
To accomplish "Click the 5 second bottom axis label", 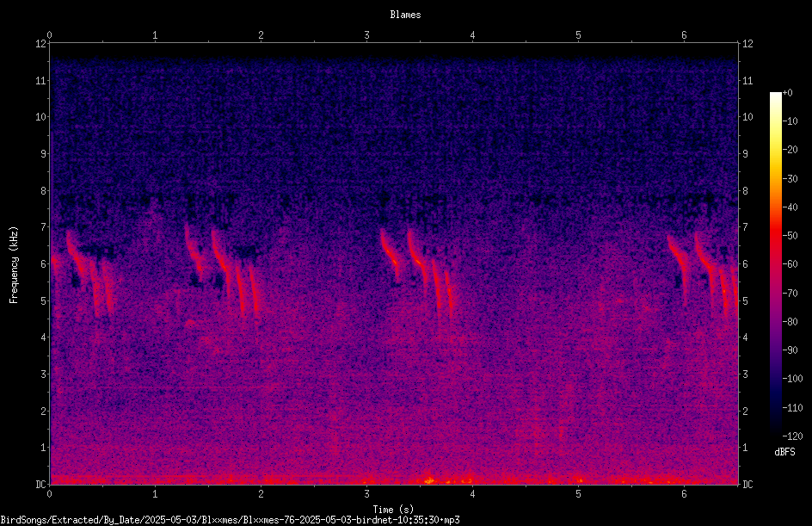I will pos(578,494).
